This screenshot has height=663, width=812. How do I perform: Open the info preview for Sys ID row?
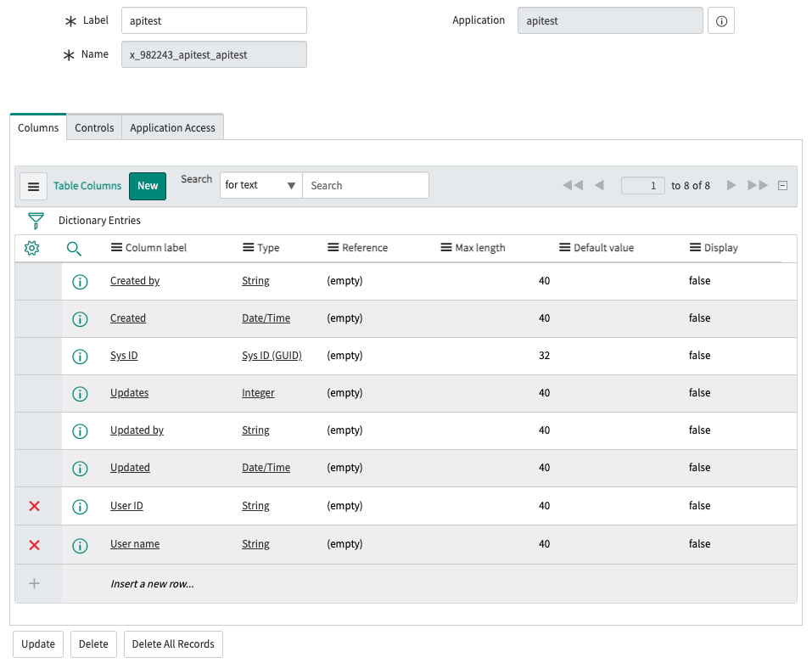pyautogui.click(x=80, y=356)
